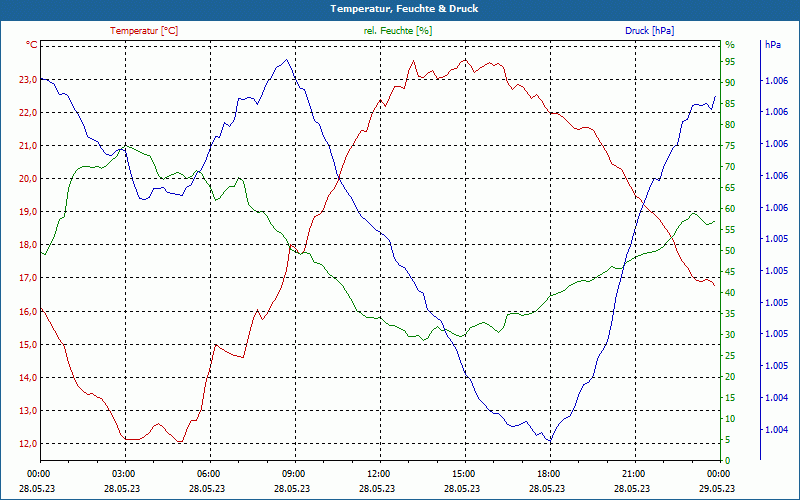Click the green '55' humidity axis value
This screenshot has height=500, width=800.
[730, 230]
